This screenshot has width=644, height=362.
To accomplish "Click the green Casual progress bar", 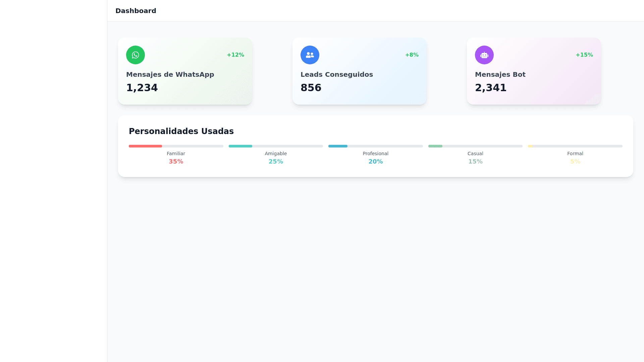I will [435, 146].
